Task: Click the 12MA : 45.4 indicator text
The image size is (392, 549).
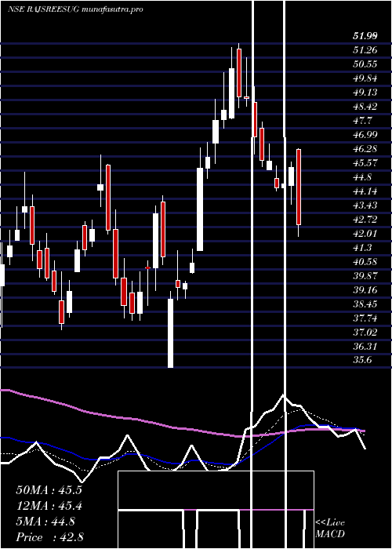Action: point(49,506)
